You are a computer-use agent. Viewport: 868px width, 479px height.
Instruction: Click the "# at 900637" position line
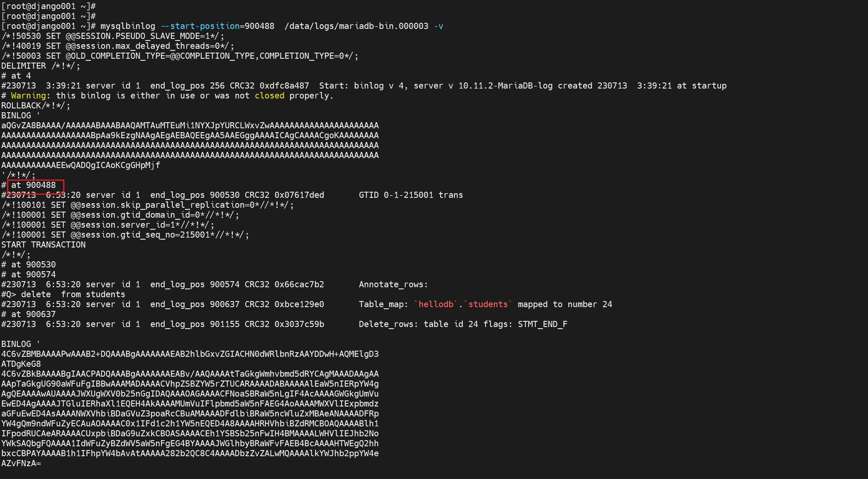point(29,314)
